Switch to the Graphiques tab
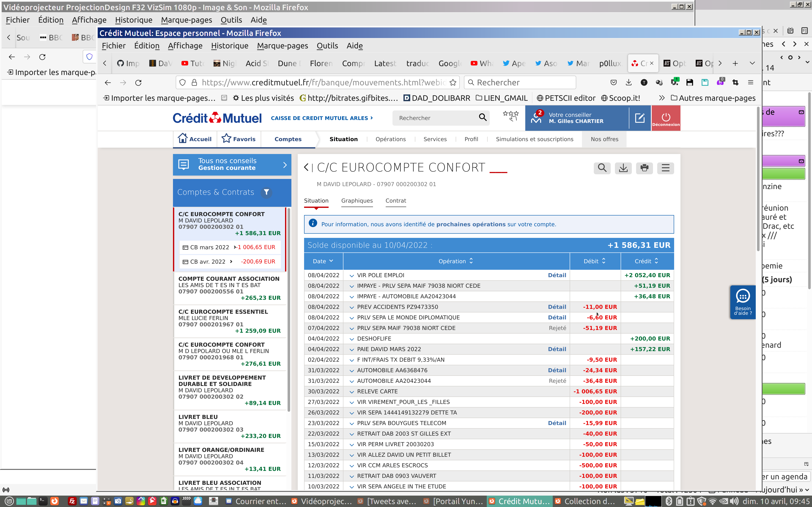Screen dimensions: 812x507 (x=357, y=200)
